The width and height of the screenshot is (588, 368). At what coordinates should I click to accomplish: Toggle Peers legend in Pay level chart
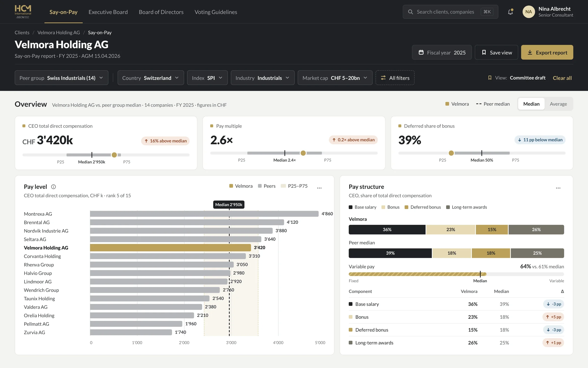[x=267, y=186]
